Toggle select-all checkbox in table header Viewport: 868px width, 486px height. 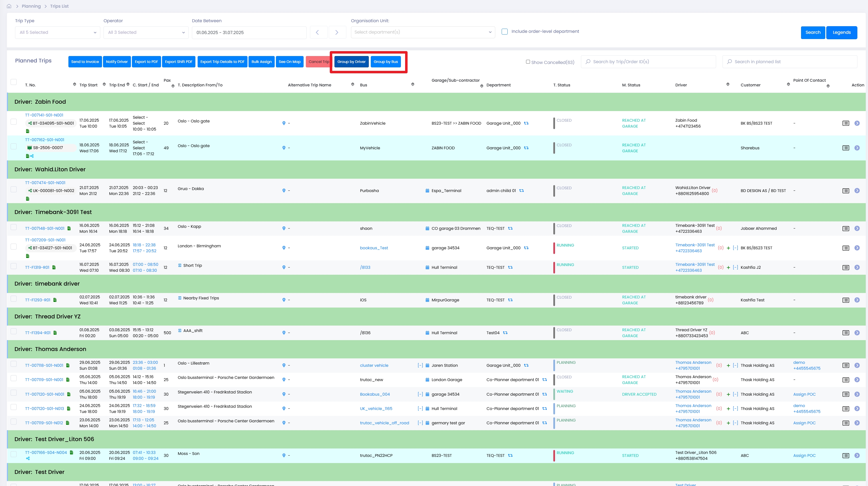(14, 82)
